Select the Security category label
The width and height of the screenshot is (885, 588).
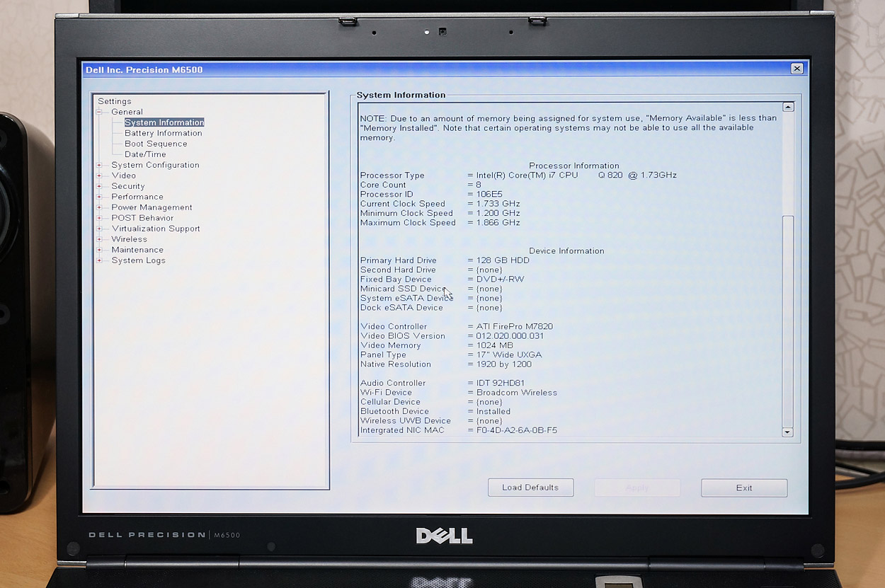[128, 186]
